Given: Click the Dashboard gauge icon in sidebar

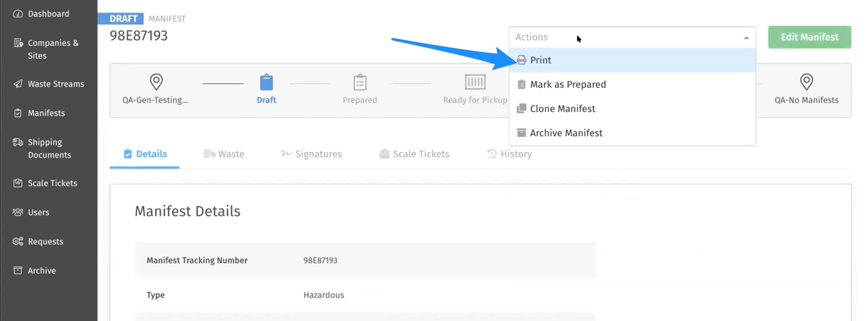Looking at the screenshot, I should tap(18, 14).
